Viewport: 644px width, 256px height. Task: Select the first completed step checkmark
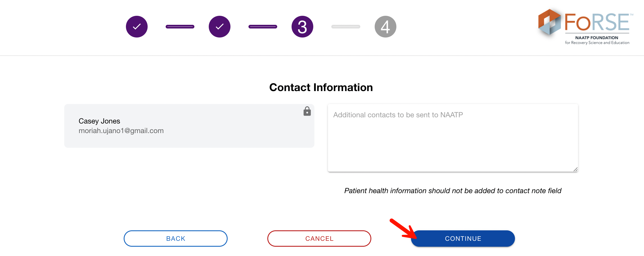tap(137, 27)
